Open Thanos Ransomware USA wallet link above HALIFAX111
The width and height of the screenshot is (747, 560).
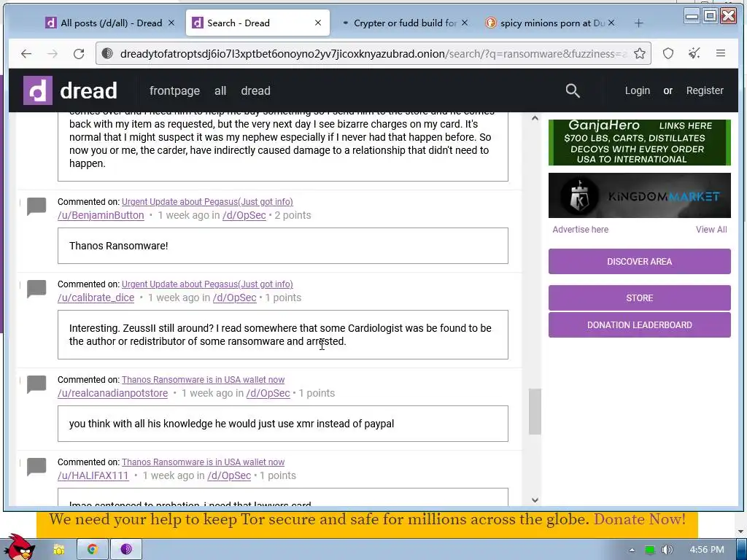coord(203,462)
